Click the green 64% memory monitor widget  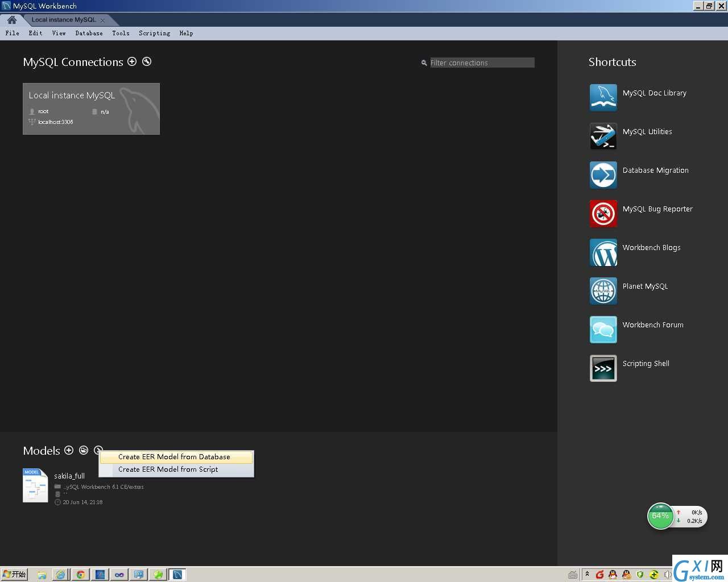[x=660, y=516]
